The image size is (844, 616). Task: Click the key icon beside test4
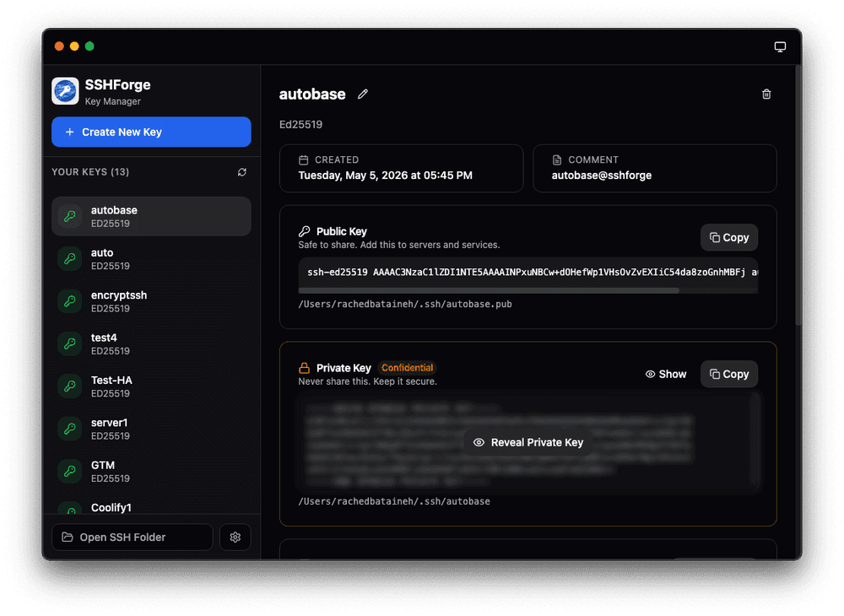click(x=70, y=343)
